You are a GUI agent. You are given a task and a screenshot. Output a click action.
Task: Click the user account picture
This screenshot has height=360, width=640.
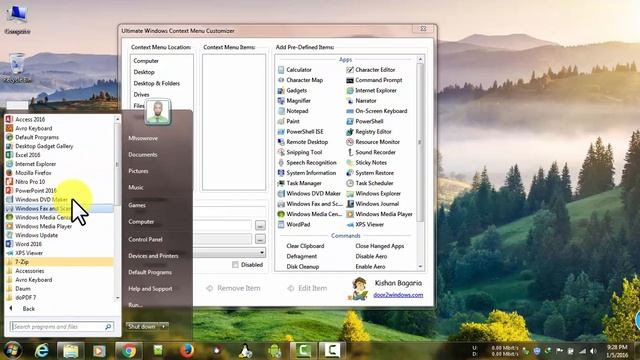[158, 111]
